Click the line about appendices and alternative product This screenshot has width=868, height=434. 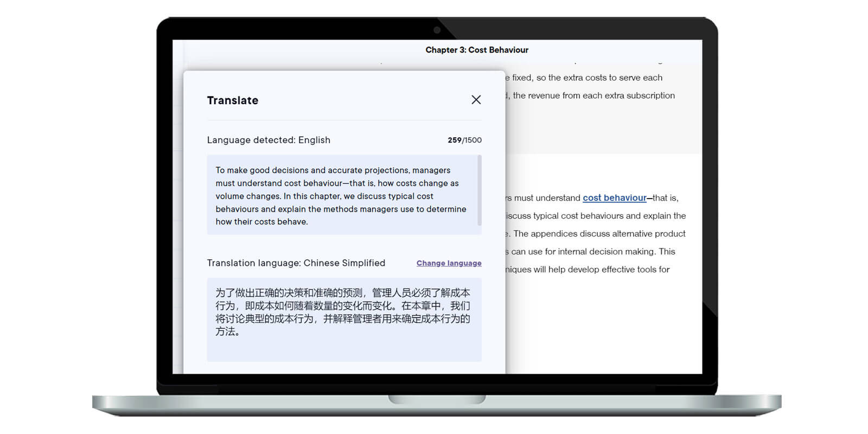[597, 234]
